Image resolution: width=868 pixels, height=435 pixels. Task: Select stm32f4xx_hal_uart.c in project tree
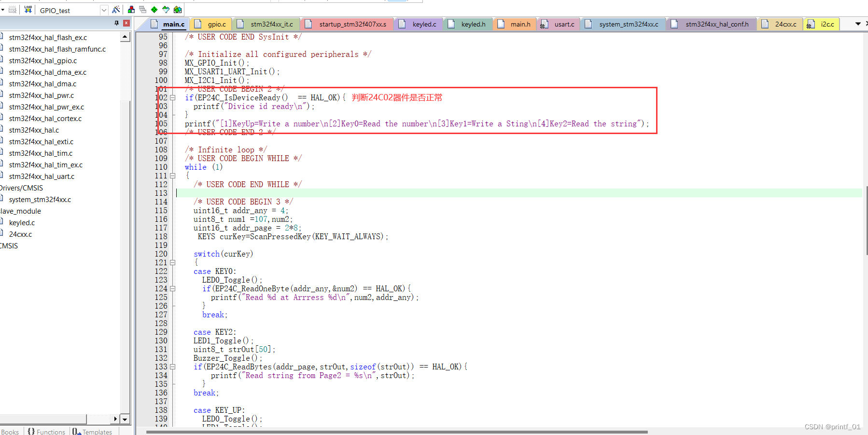tap(42, 176)
